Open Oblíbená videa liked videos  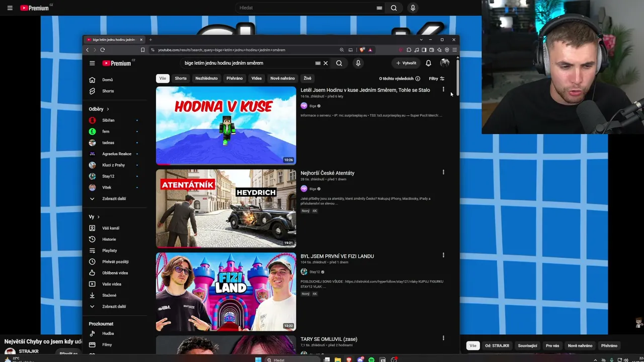click(x=115, y=273)
